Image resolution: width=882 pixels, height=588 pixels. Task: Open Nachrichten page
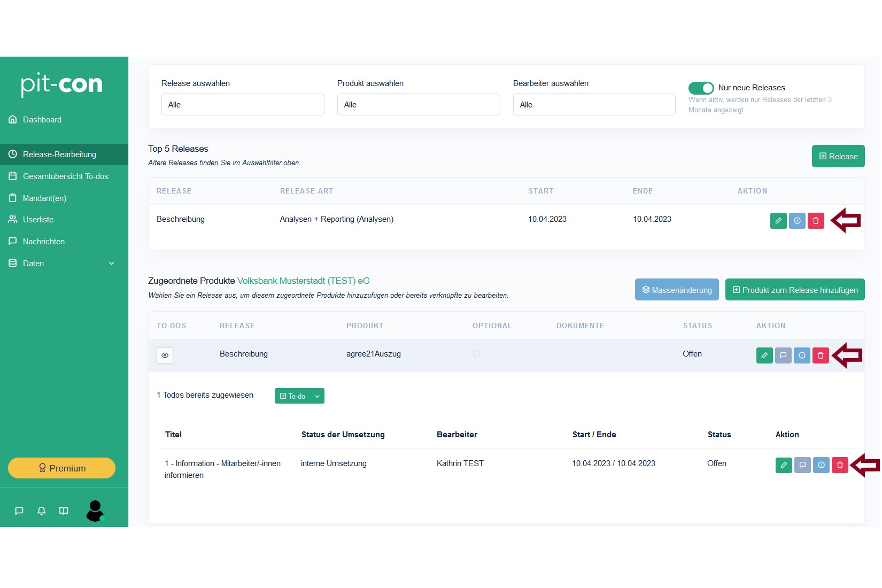coord(64,242)
